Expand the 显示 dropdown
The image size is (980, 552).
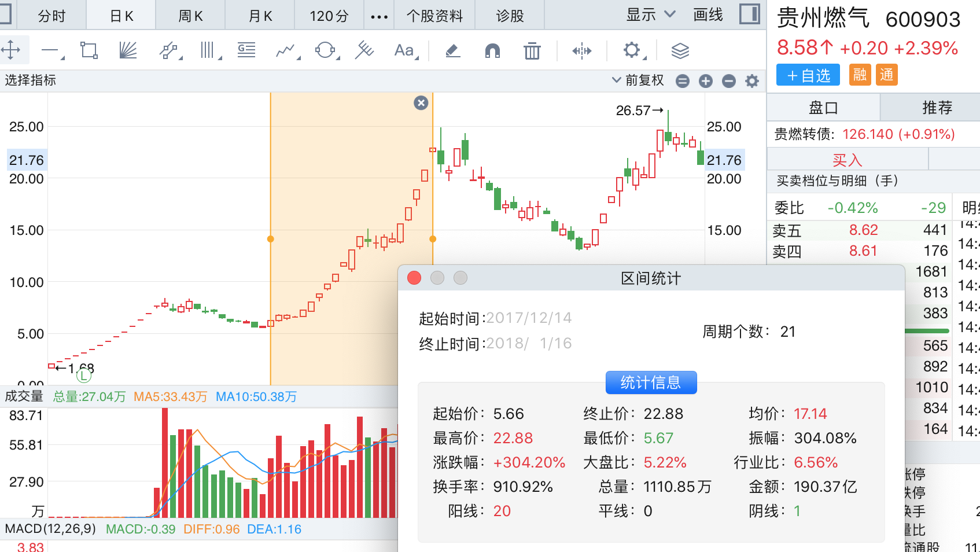point(650,15)
